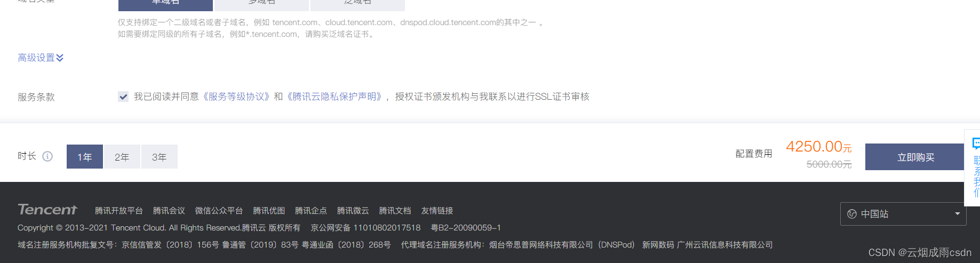Open 腾讯开放平台 footer link

tap(119, 211)
